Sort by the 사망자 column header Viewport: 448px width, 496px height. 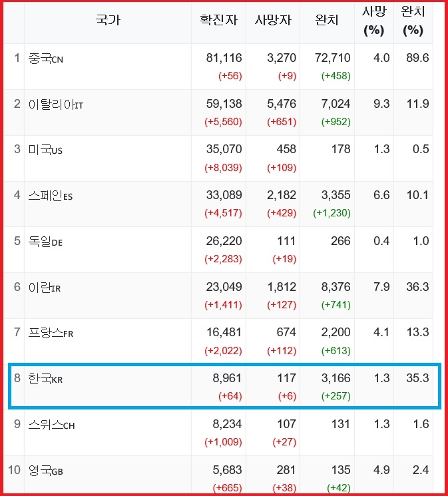[x=273, y=20]
